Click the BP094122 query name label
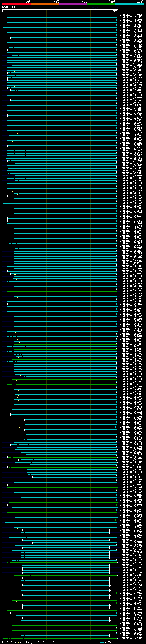Viewport: 146px width, 644px height. point(8,7)
